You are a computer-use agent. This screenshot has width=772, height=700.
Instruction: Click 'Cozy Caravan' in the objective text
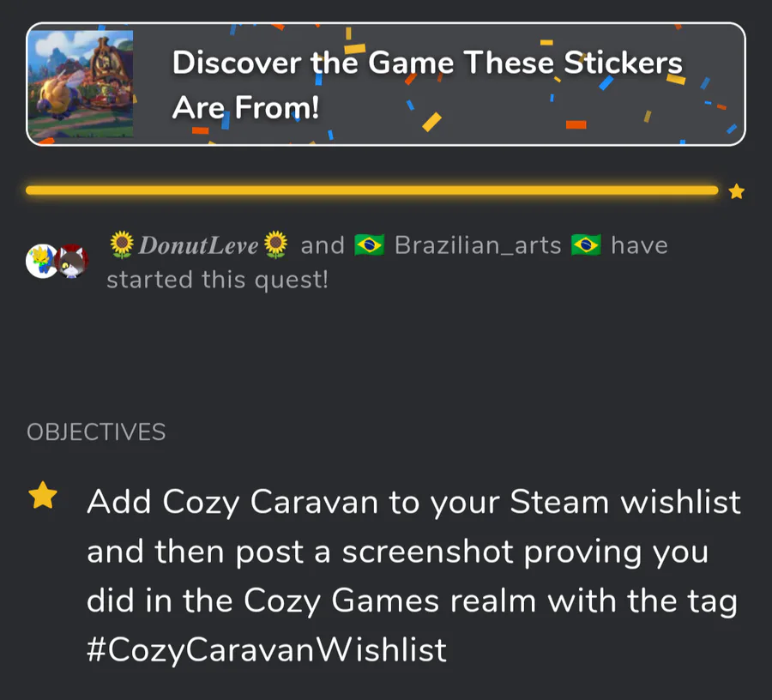(x=270, y=503)
